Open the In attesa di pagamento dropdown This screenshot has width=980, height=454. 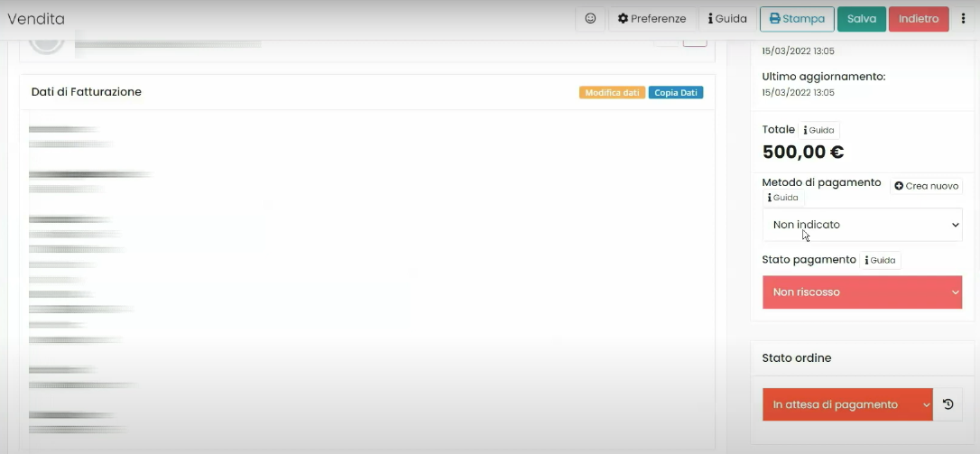click(x=847, y=404)
